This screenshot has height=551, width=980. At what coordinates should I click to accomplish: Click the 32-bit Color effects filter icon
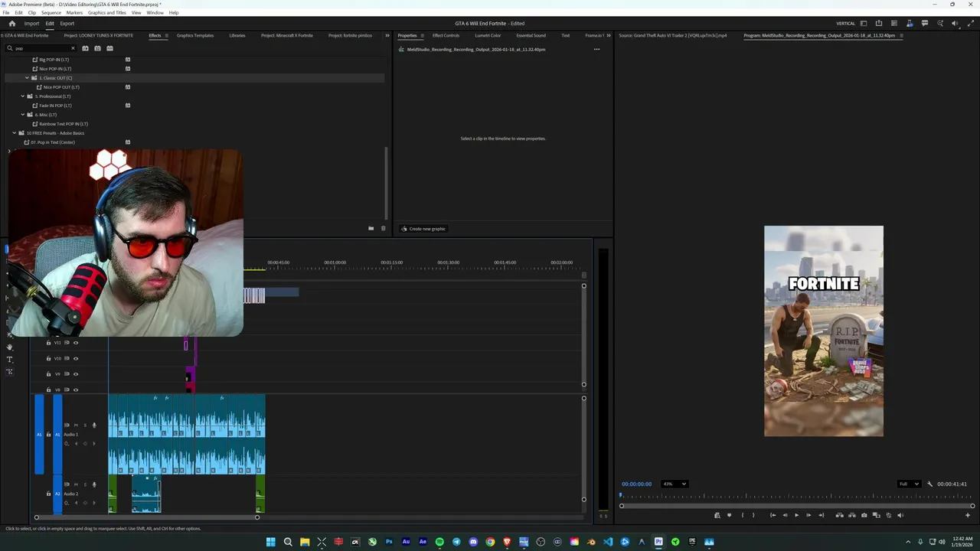click(x=97, y=48)
